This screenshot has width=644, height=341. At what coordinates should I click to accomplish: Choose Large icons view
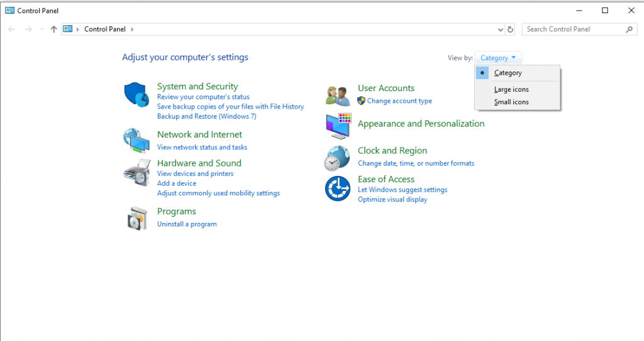(x=511, y=89)
